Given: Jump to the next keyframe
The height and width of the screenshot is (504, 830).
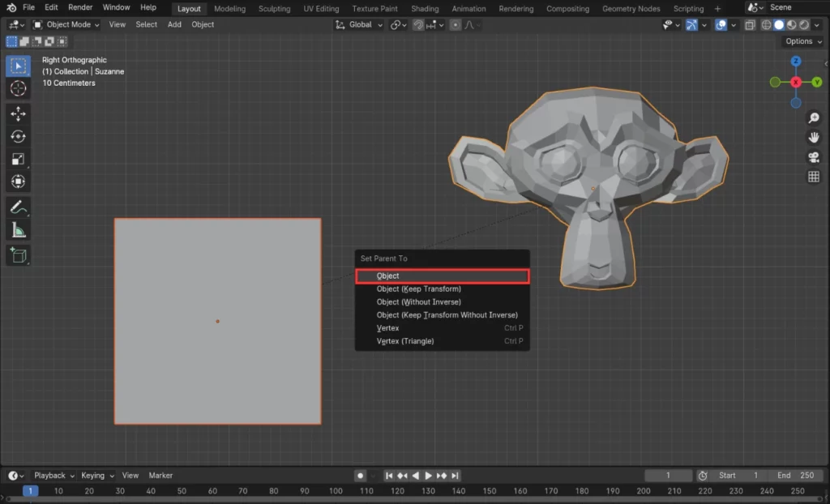Looking at the screenshot, I should 442,476.
